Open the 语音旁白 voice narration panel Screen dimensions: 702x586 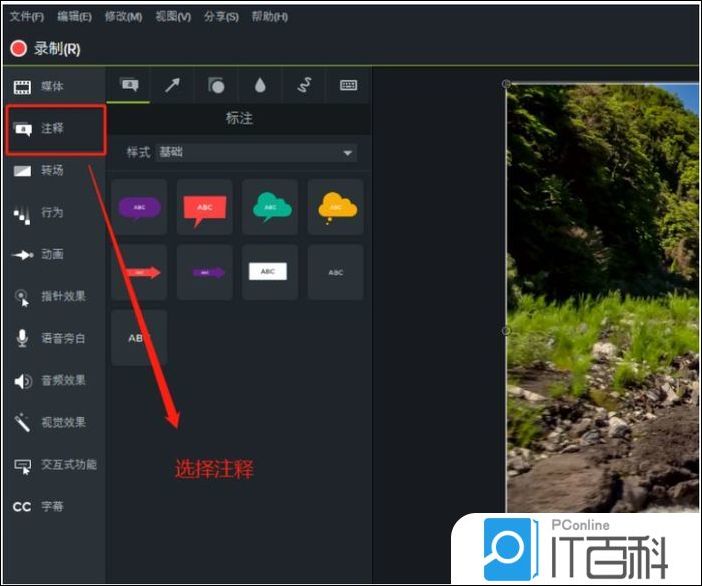click(x=55, y=338)
